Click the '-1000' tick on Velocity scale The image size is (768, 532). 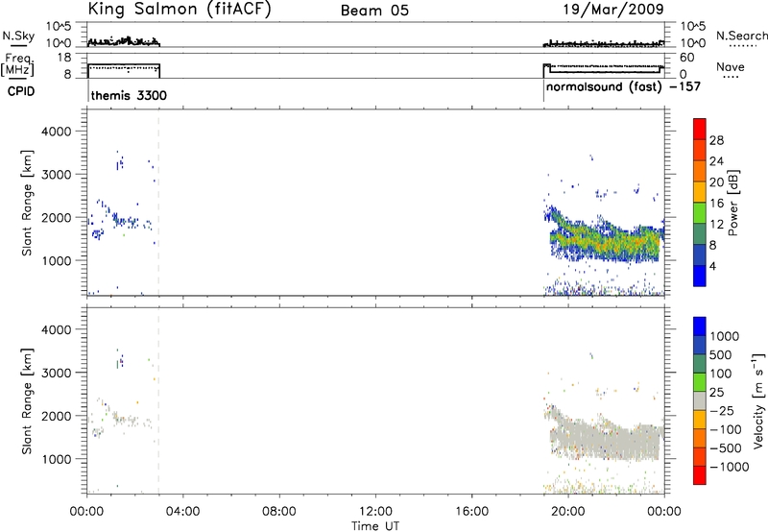click(729, 467)
